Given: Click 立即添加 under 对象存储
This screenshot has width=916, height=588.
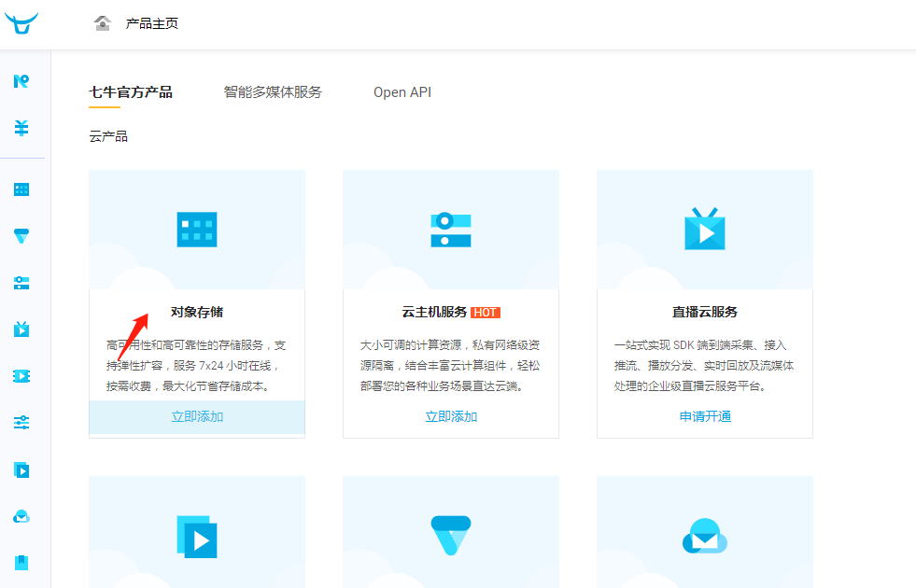Looking at the screenshot, I should click(197, 417).
